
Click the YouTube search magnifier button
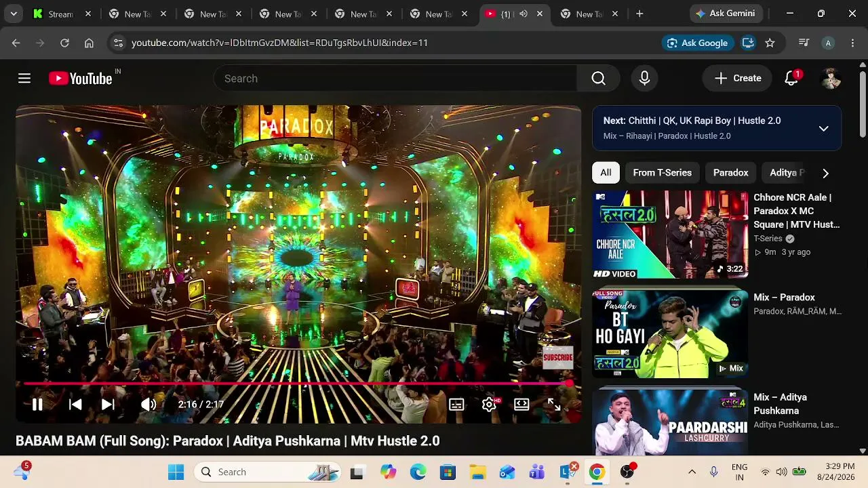598,79
